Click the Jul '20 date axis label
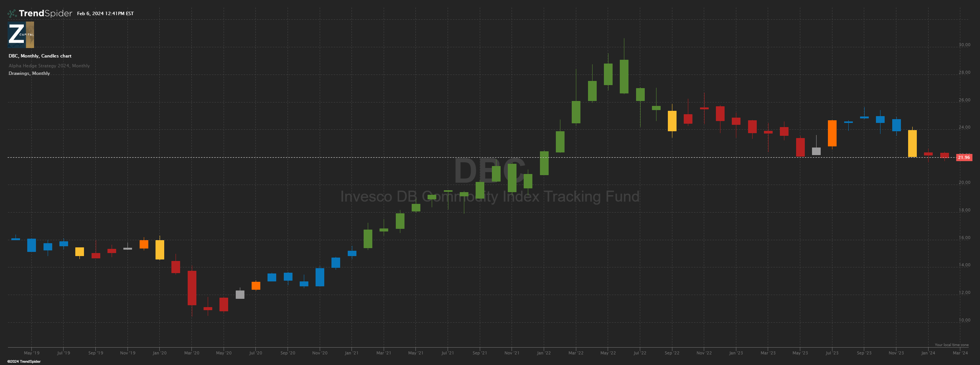This screenshot has height=365, width=980. [256, 353]
